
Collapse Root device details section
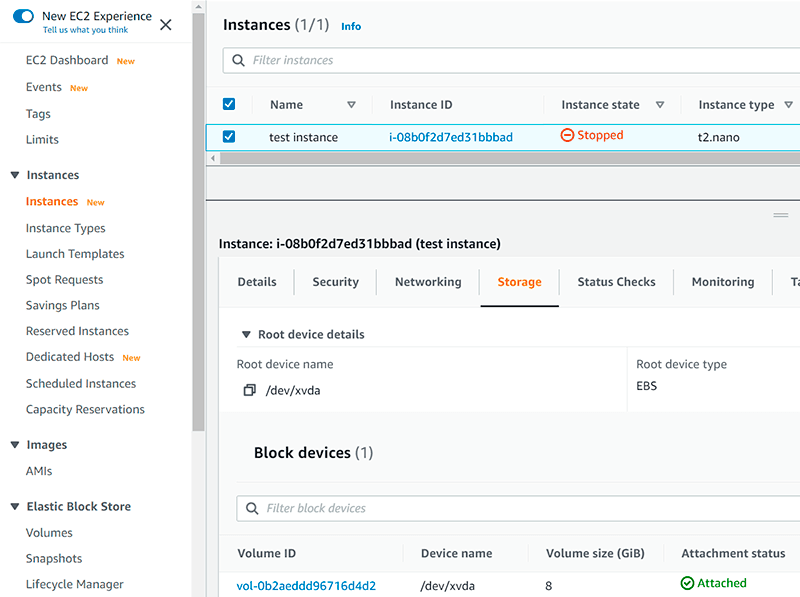pyautogui.click(x=246, y=335)
